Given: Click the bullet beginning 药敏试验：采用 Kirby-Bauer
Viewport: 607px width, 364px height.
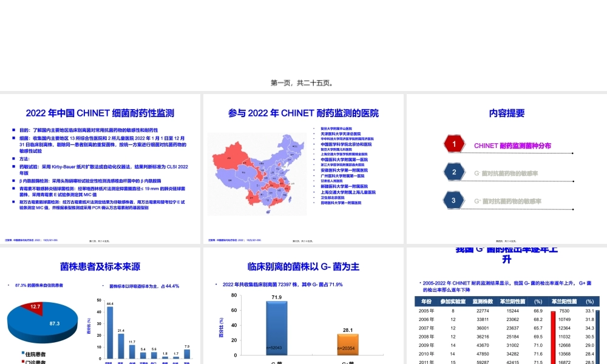Looking at the screenshot, I should (103, 170).
